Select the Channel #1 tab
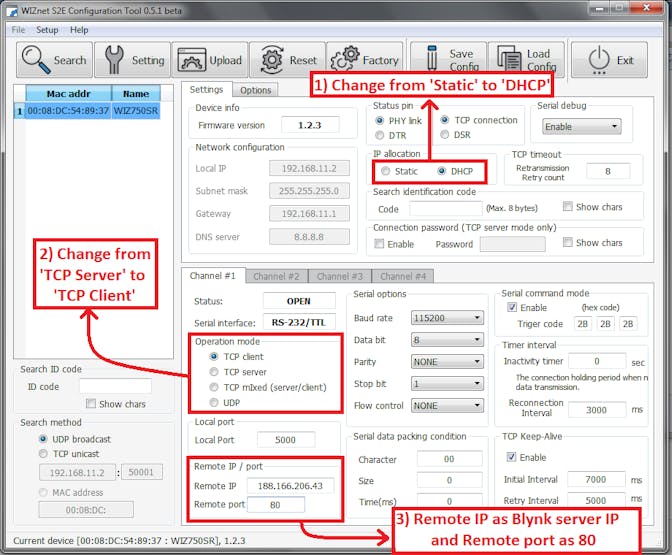 point(213,276)
